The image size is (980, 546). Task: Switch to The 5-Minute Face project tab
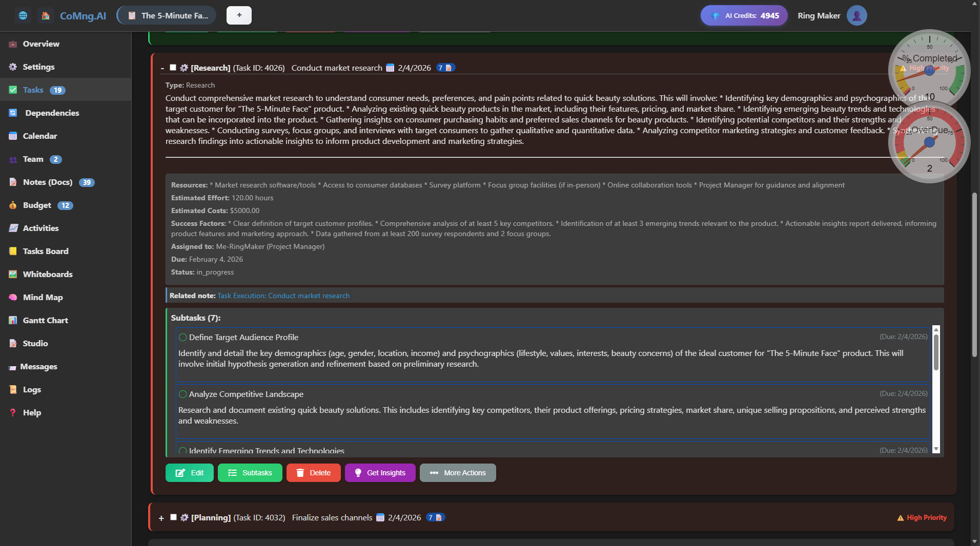pyautogui.click(x=167, y=15)
